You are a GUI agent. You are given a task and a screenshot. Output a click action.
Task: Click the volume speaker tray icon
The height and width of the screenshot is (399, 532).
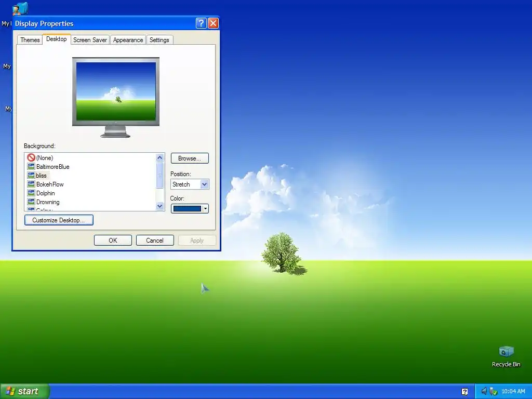click(484, 391)
